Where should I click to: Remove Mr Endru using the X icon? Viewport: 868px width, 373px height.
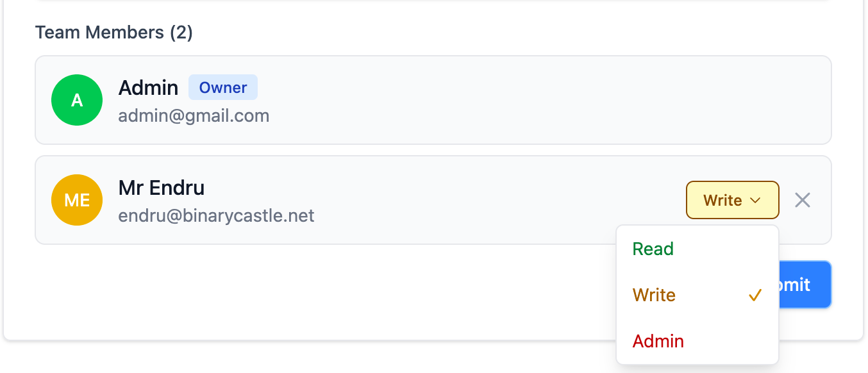(x=803, y=200)
